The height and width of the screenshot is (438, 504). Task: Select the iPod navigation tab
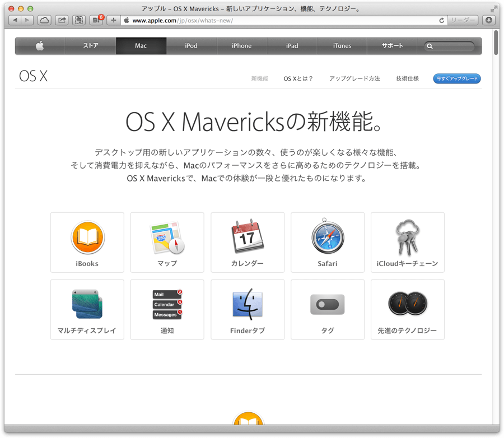pyautogui.click(x=192, y=46)
